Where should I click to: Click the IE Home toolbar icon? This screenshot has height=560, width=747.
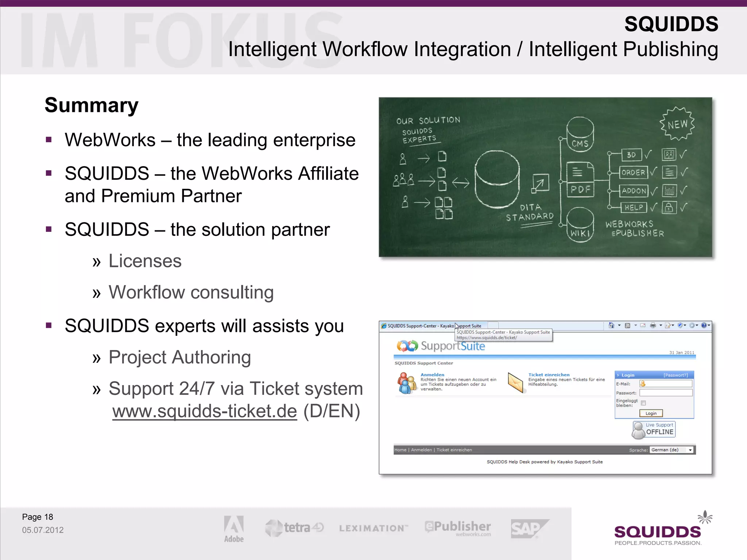pos(611,325)
